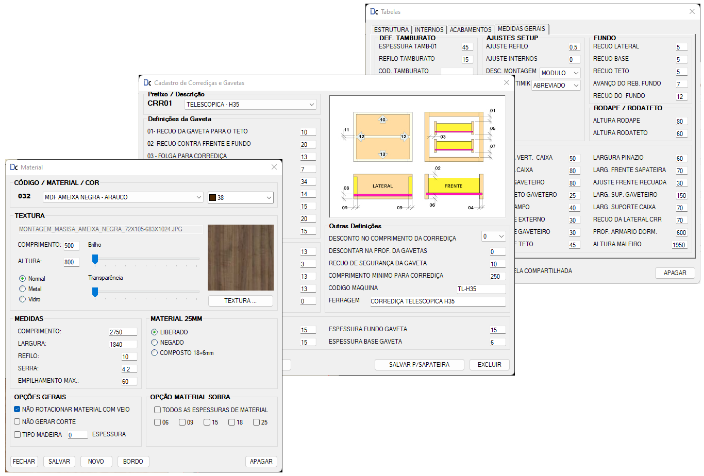
Task: Click SALVAR P/SAPATEIRA button
Action: point(419,365)
